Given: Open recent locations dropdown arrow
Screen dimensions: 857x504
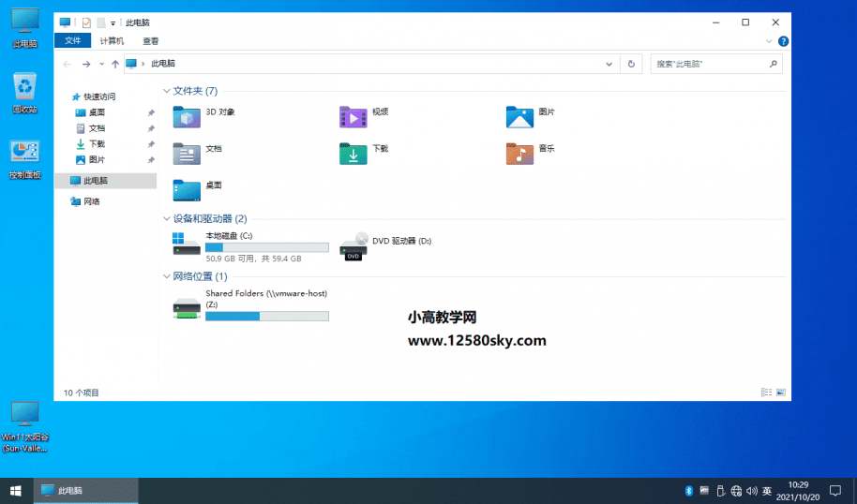Looking at the screenshot, I should (101, 64).
